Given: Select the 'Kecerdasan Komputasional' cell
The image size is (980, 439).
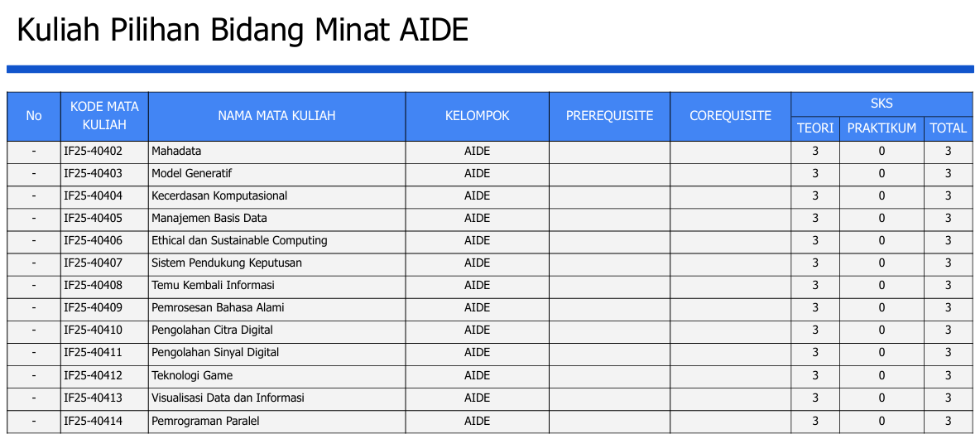Looking at the screenshot, I should (219, 196).
